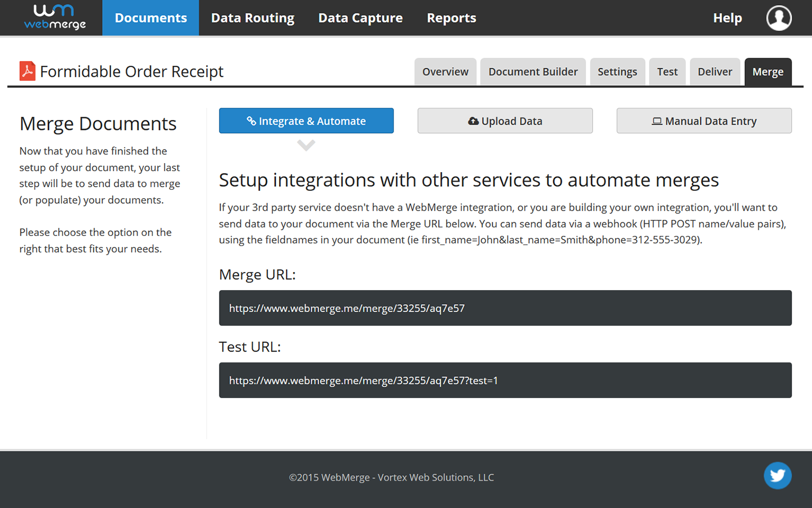Click the chain-link icon on Integrate & Automate

pos(251,121)
